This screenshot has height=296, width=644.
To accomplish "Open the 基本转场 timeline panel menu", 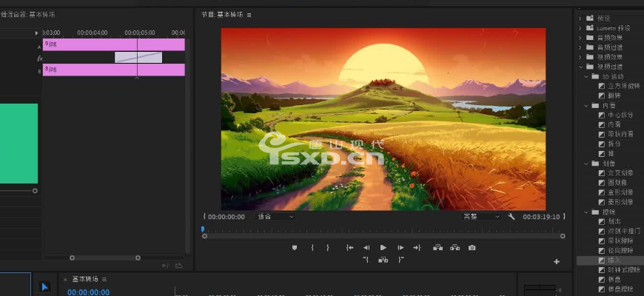I will (104, 279).
